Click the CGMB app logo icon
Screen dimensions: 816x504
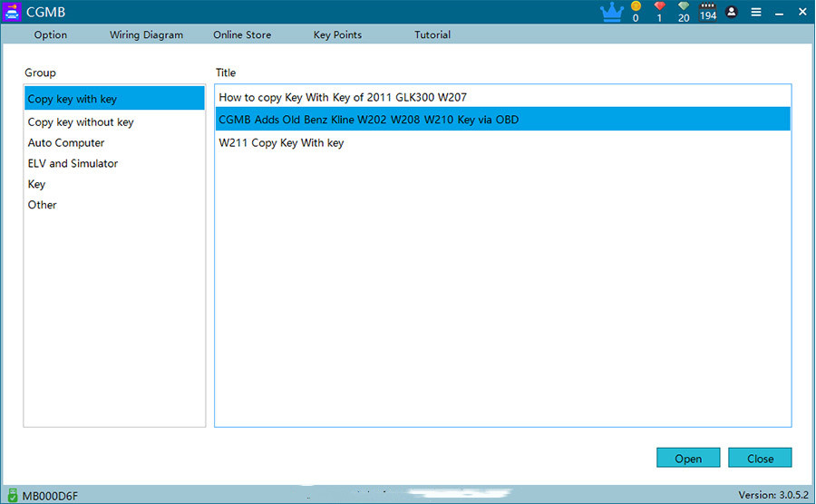(x=12, y=12)
